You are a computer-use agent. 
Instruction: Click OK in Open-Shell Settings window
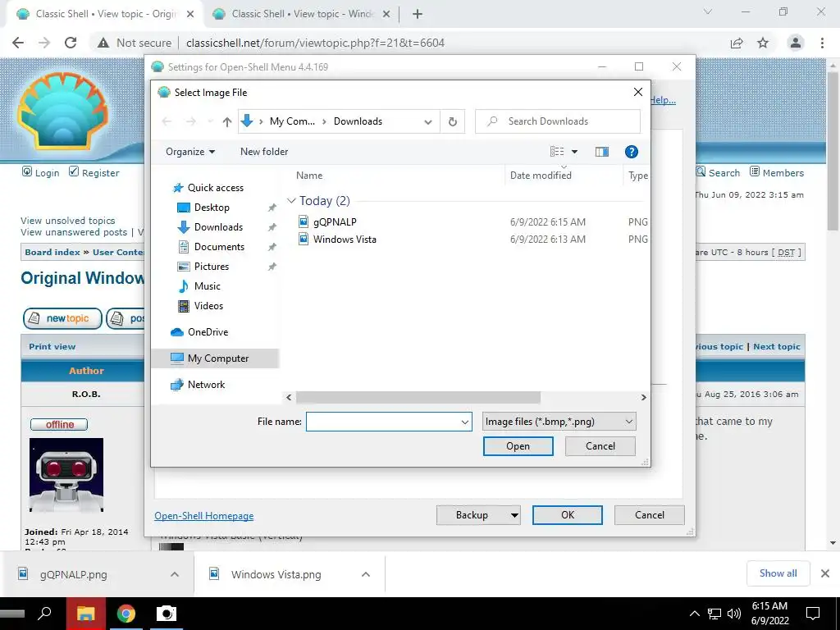(568, 515)
